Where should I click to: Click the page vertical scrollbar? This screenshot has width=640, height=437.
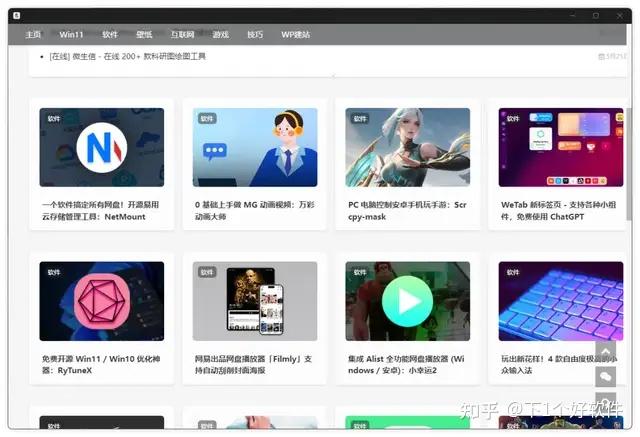[629, 163]
